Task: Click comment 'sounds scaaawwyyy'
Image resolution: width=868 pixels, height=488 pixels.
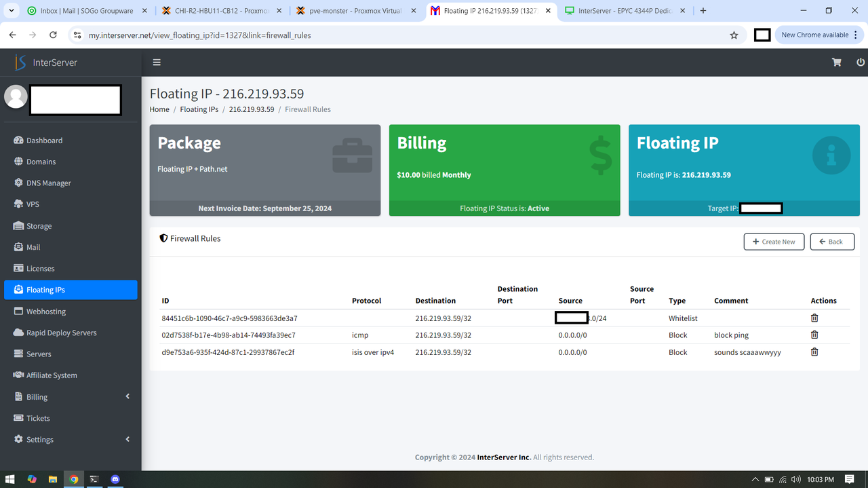Action: (747, 352)
